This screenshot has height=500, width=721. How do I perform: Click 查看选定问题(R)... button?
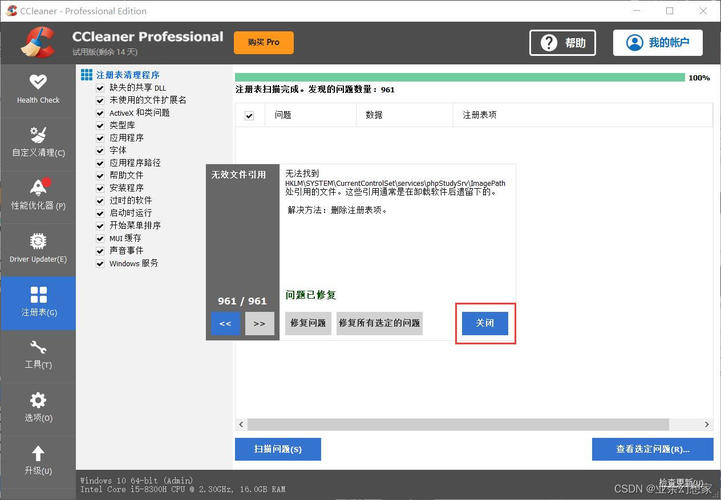[x=652, y=449]
